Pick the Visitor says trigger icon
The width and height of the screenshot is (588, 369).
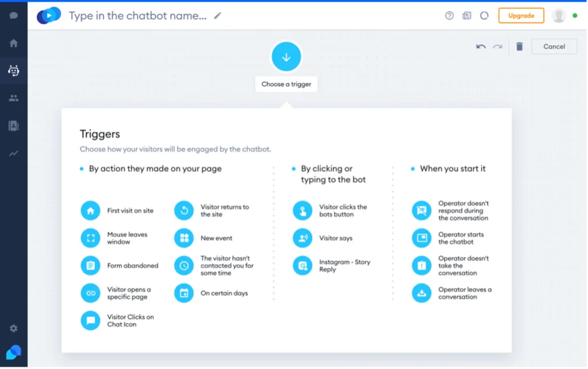point(302,238)
